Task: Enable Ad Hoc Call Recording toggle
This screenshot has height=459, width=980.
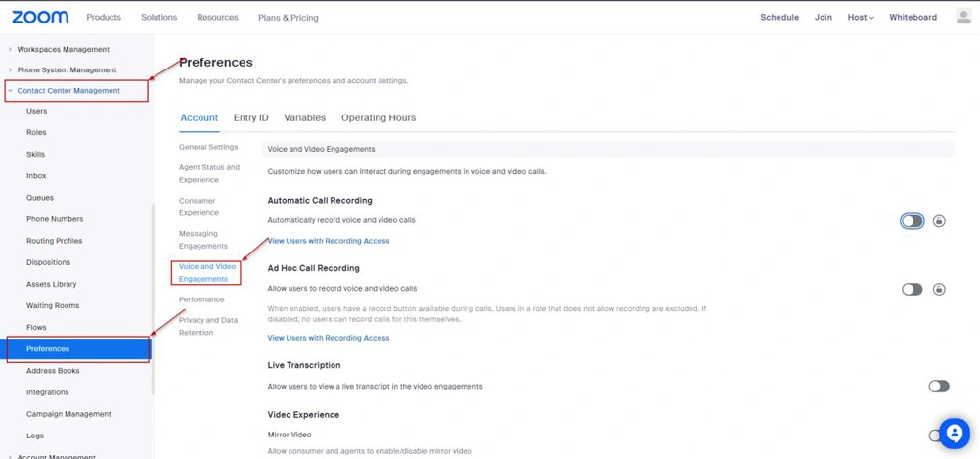Action: [x=912, y=290]
